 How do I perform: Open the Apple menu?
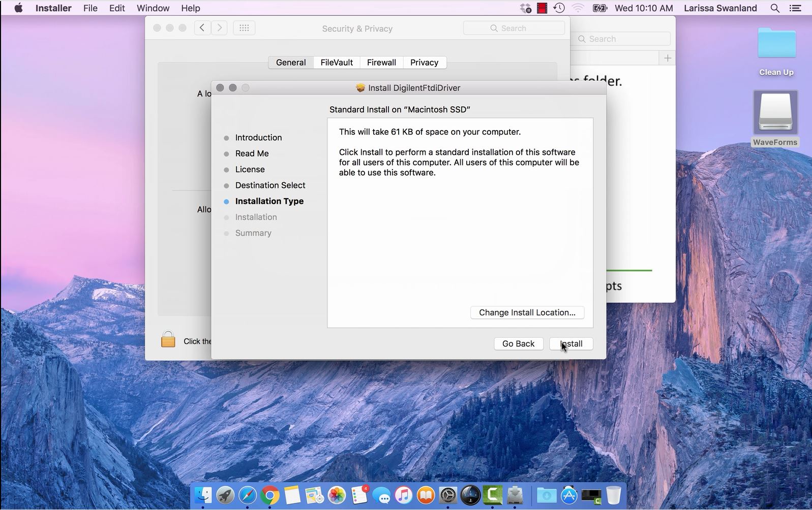[x=18, y=8]
